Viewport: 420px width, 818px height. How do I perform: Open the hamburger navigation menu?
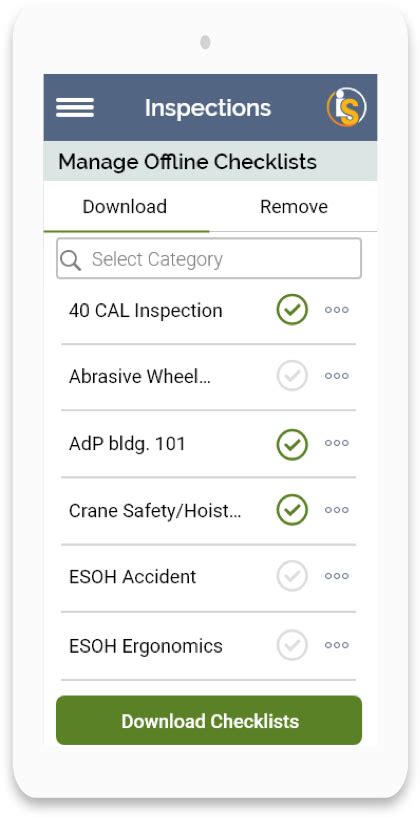pyautogui.click(x=75, y=107)
